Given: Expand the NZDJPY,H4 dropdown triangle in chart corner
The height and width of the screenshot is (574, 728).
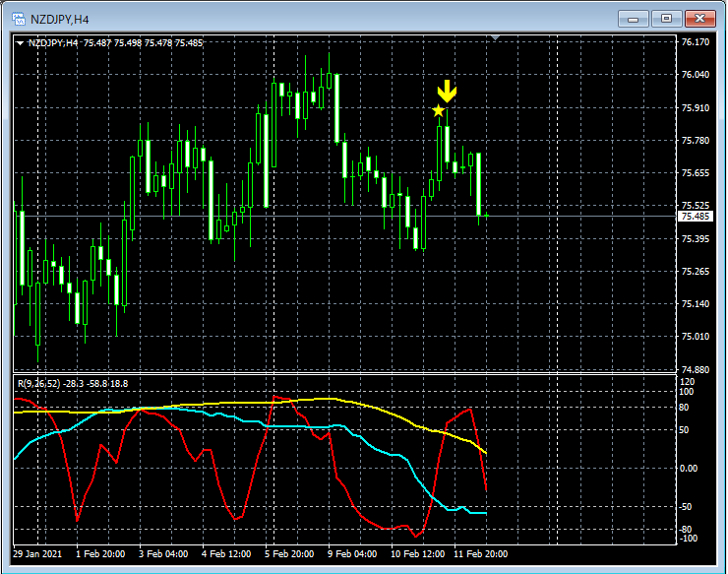Looking at the screenshot, I should coord(20,43).
